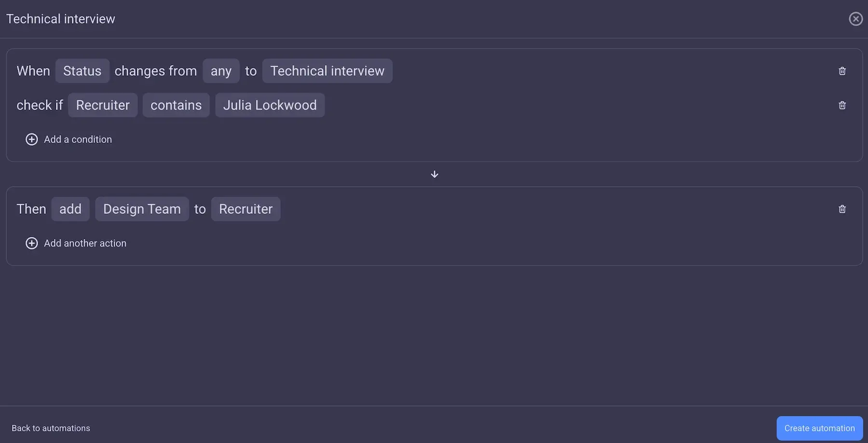Remove the Recruiter condition with trash icon

coord(842,105)
